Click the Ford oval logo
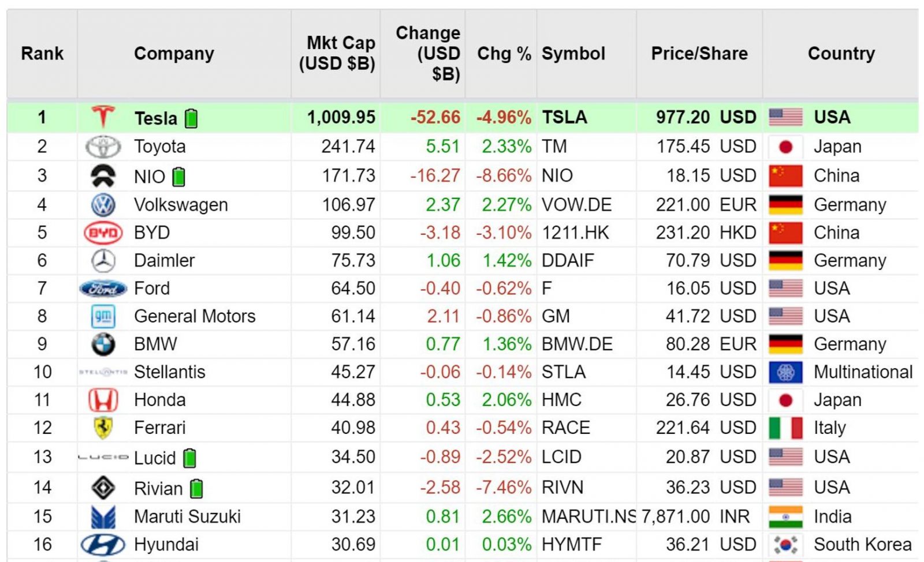The image size is (924, 562). pos(103,289)
